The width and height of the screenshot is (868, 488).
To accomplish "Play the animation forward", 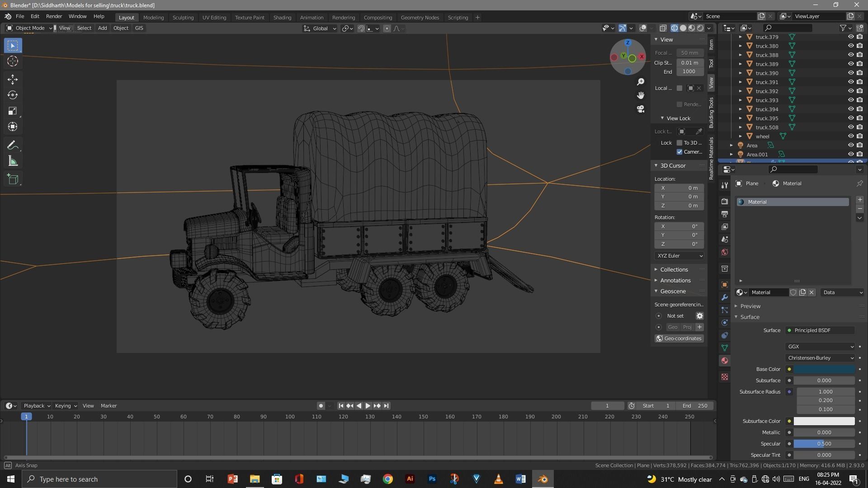I will point(368,406).
